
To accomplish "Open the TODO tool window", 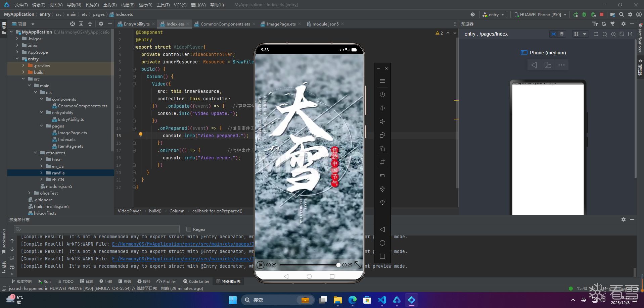I will click(65, 281).
